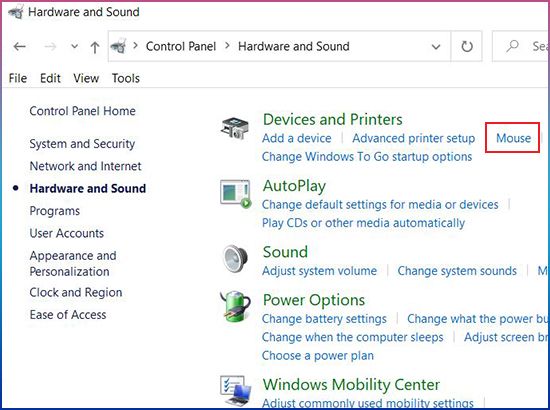Open the Sound heading
Image resolution: width=550 pixels, height=410 pixels.
(286, 252)
